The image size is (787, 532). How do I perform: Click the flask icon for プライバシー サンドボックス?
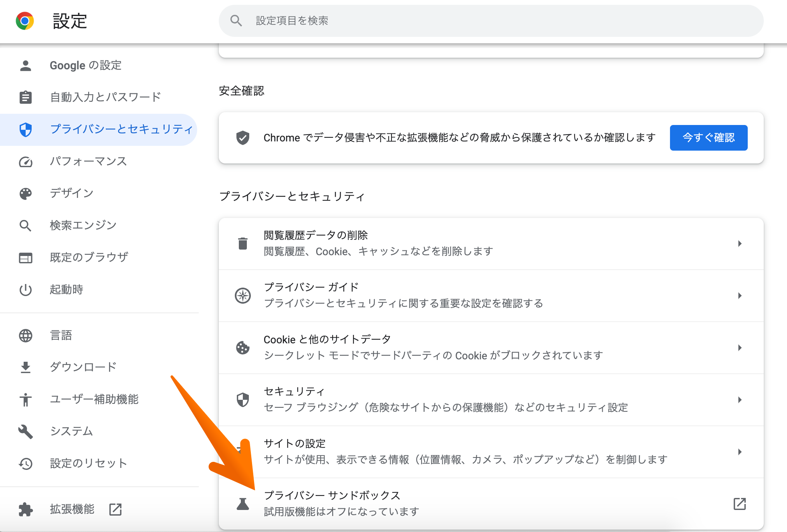(242, 504)
